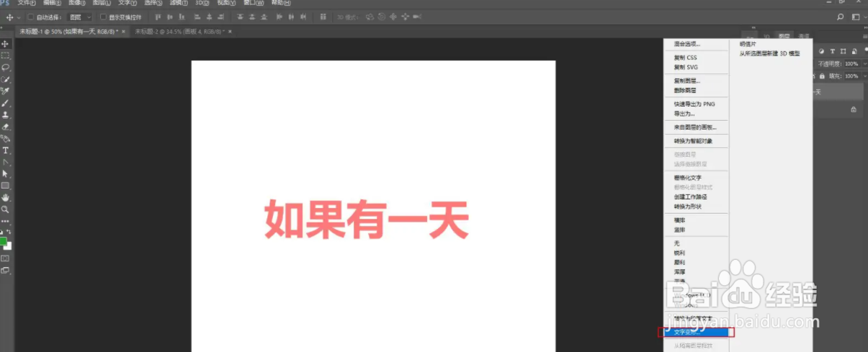Click the white background color swatch
Image resolution: width=868 pixels, height=352 pixels.
pos(9,246)
